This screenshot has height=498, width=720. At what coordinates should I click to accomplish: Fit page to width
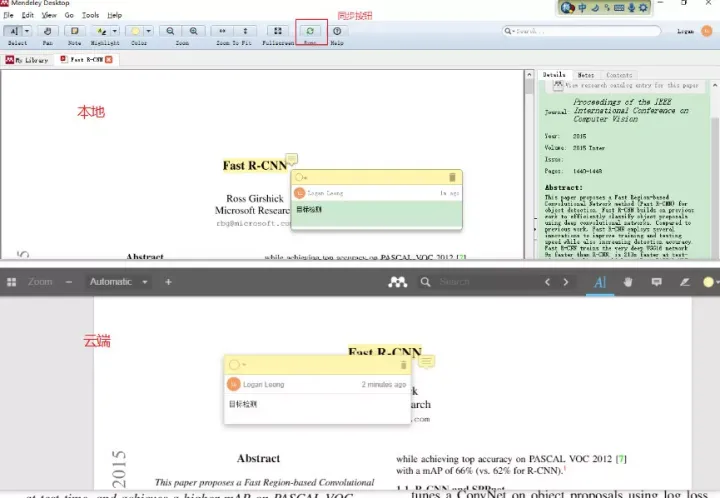click(x=222, y=31)
